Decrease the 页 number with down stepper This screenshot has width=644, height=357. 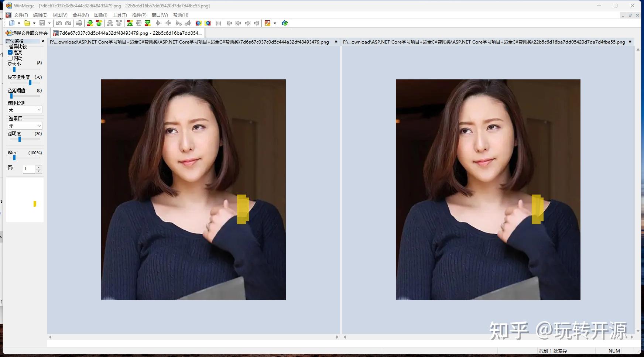click(x=39, y=171)
